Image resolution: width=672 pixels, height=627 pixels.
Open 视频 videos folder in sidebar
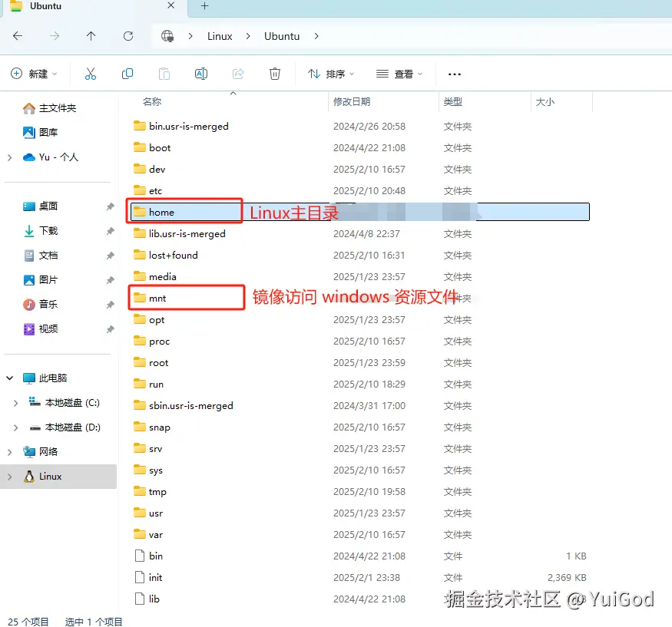[40, 329]
